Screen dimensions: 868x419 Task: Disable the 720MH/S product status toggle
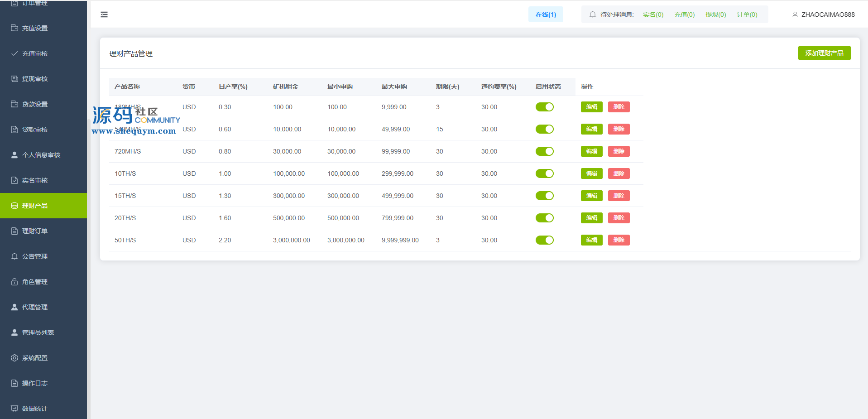[x=544, y=151]
